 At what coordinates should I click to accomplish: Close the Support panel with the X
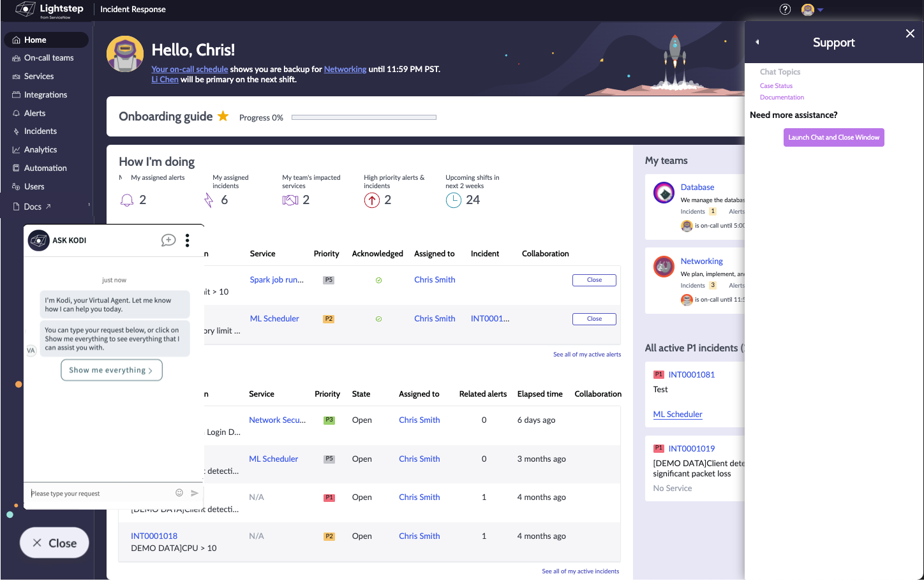pos(910,34)
